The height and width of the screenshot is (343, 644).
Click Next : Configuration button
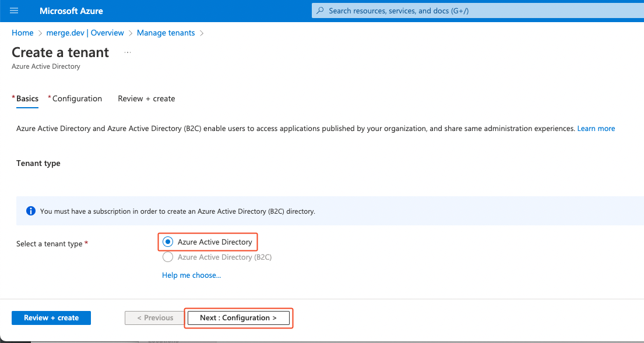(x=238, y=318)
